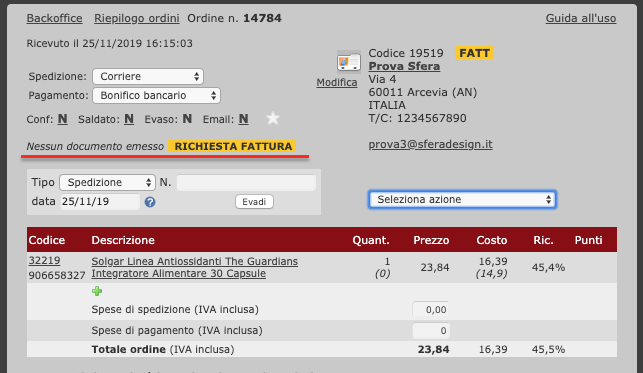
Task: Click the Punti column header
Action: 588,240
